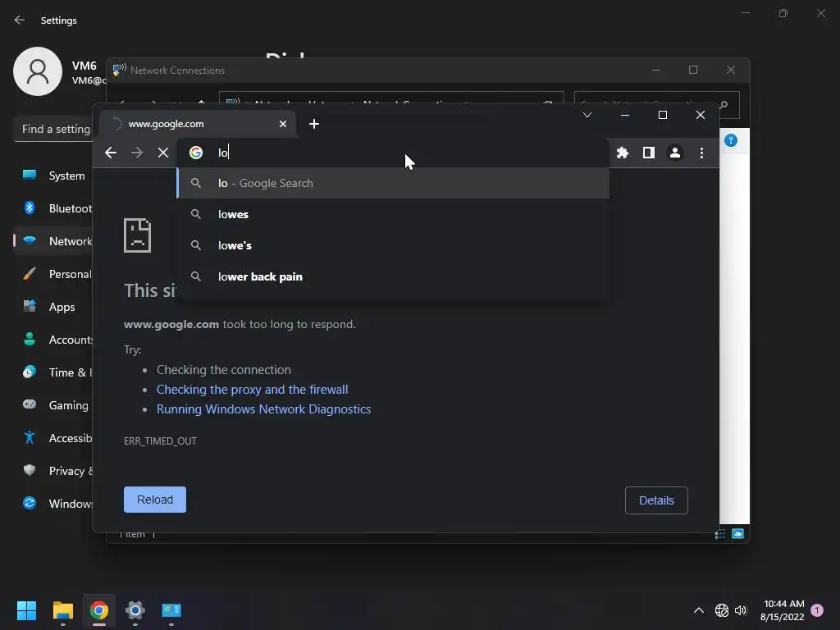Click 'Find a setting' search box
840x630 pixels.
53,129
